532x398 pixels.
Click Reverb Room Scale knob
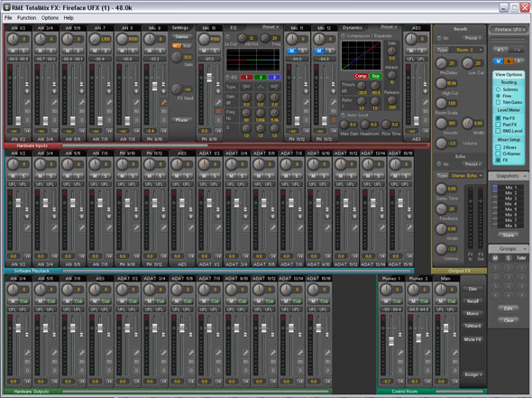441,103
